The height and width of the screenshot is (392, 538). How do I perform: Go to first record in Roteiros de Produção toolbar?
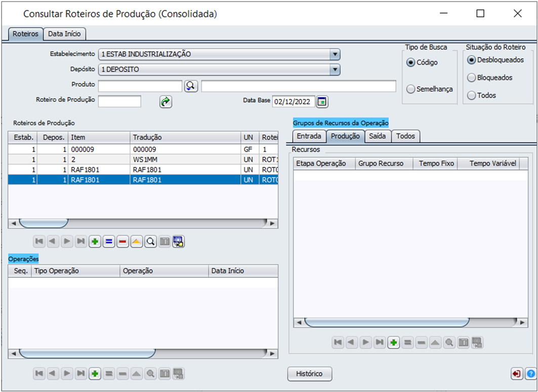pyautogui.click(x=39, y=242)
